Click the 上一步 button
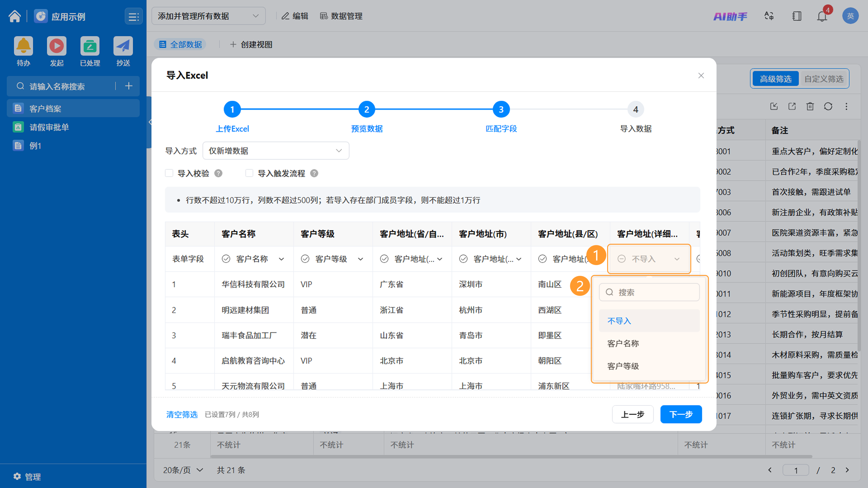Image resolution: width=868 pixels, height=488 pixels. coord(632,414)
